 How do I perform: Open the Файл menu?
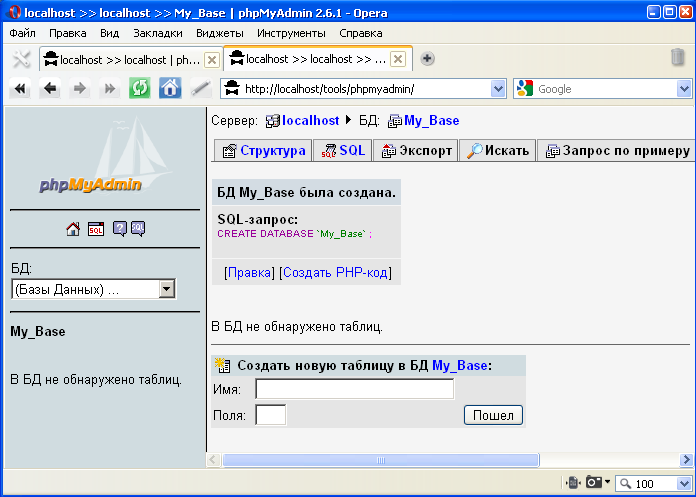[22, 33]
